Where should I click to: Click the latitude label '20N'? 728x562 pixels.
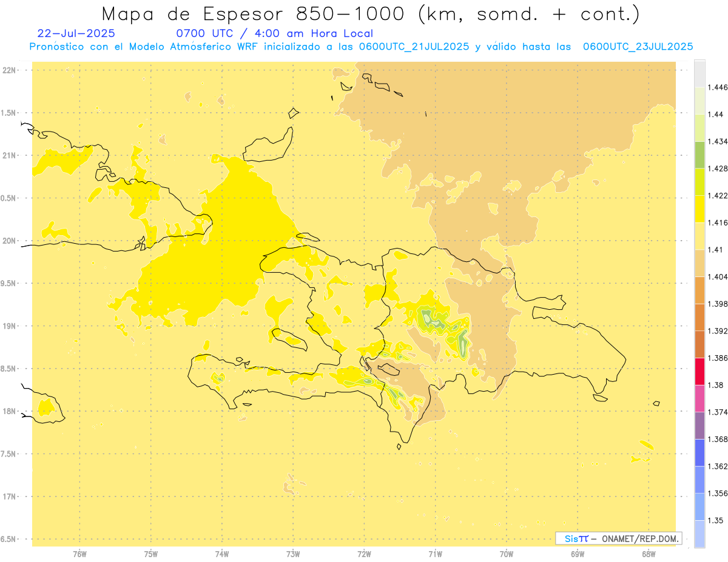pos(9,241)
